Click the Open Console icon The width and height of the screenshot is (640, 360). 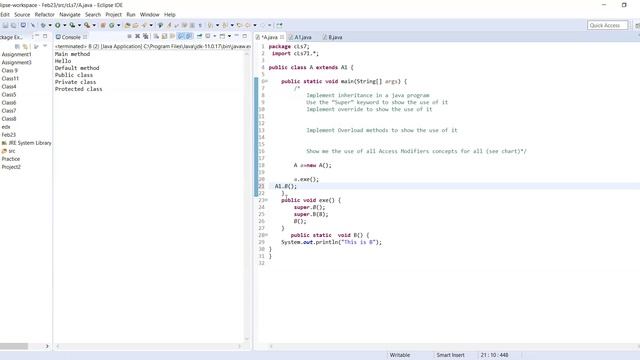(x=222, y=37)
